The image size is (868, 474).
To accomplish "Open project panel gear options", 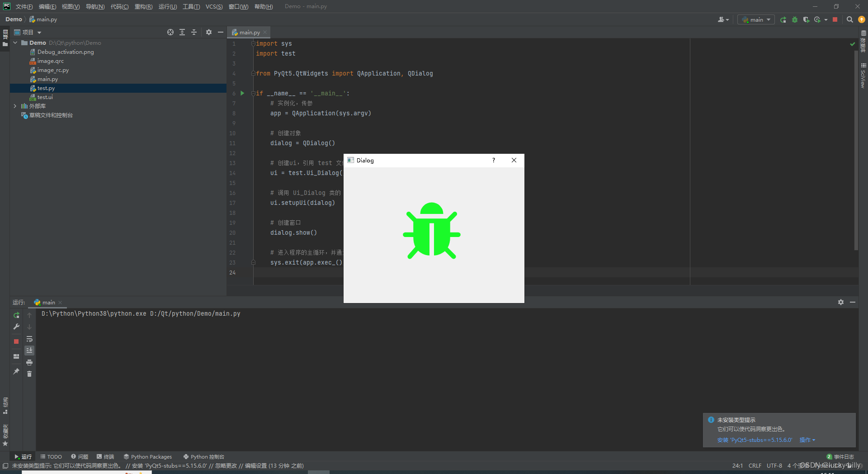I will click(209, 32).
